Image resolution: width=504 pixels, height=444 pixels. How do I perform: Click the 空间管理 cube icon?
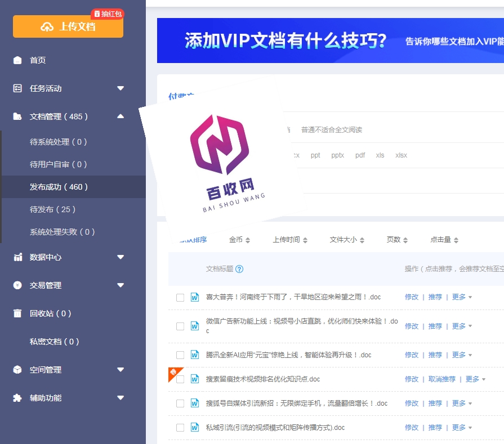(x=17, y=370)
